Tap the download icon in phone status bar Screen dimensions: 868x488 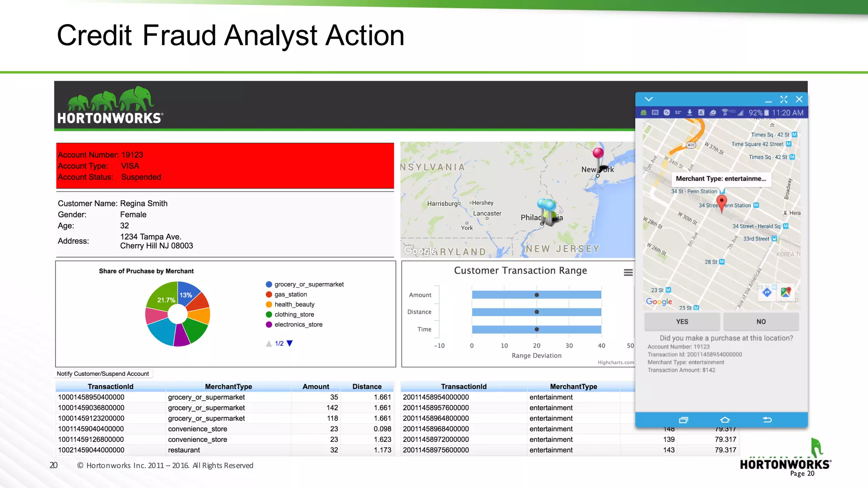click(690, 112)
